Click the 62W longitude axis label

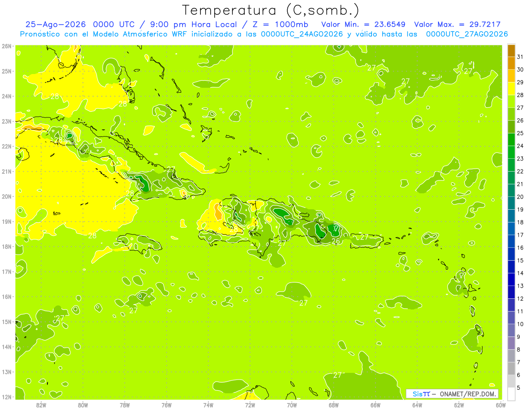click(x=459, y=405)
